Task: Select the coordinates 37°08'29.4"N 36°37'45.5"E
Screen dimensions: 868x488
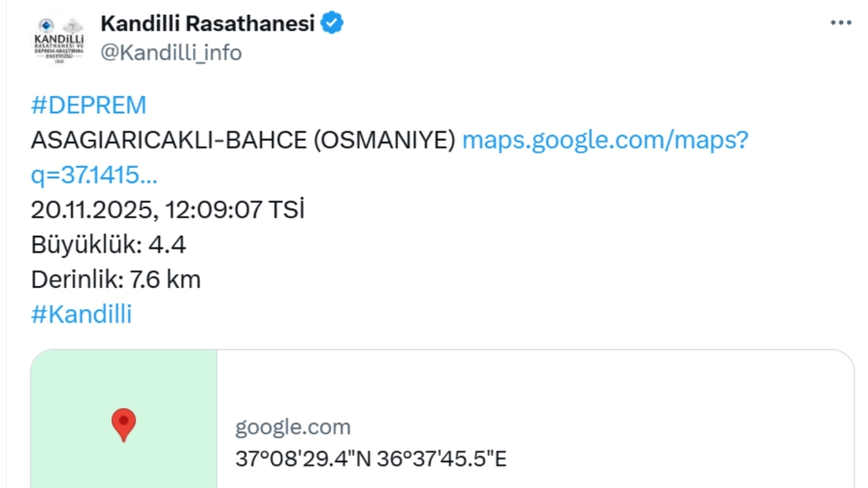Action: [370, 458]
